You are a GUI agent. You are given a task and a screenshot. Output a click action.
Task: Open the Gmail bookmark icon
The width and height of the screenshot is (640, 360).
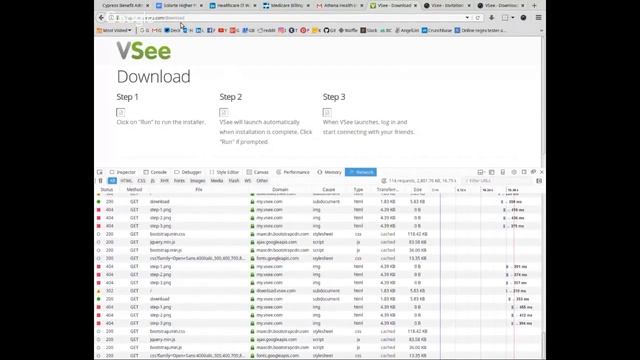click(x=156, y=30)
